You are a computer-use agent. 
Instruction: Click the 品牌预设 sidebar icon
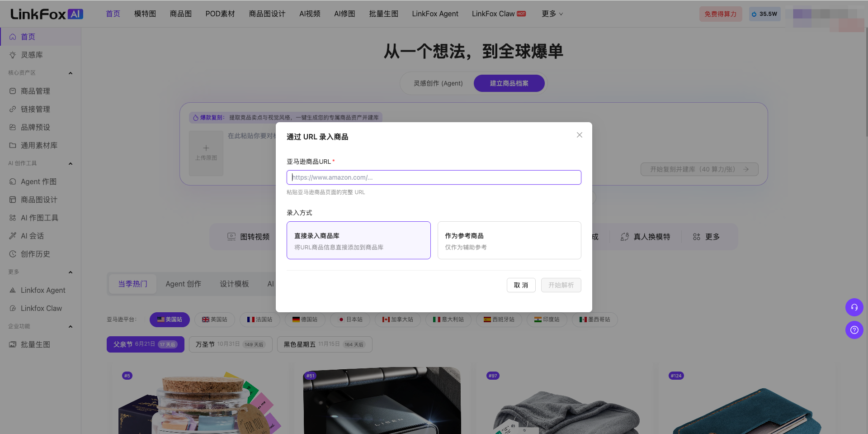pos(13,127)
